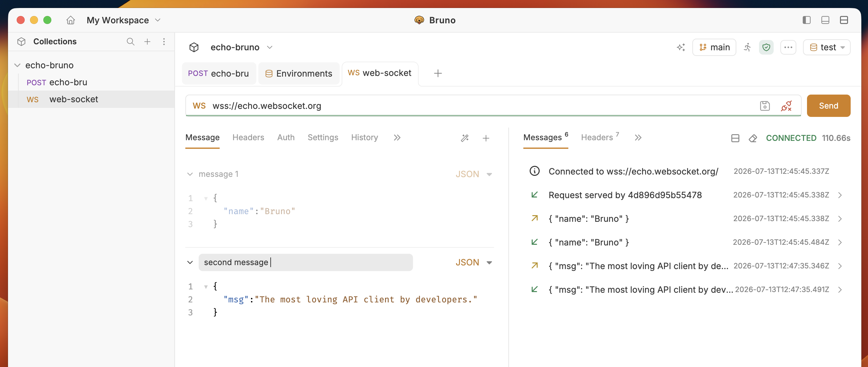This screenshot has height=367, width=868.
Task: Open the collection runner icon
Action: [747, 47]
